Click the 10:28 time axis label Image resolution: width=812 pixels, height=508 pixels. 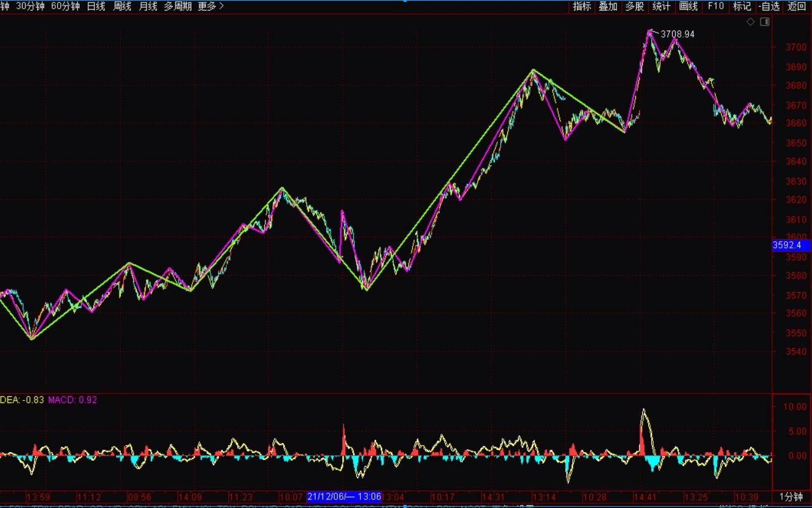click(x=595, y=496)
